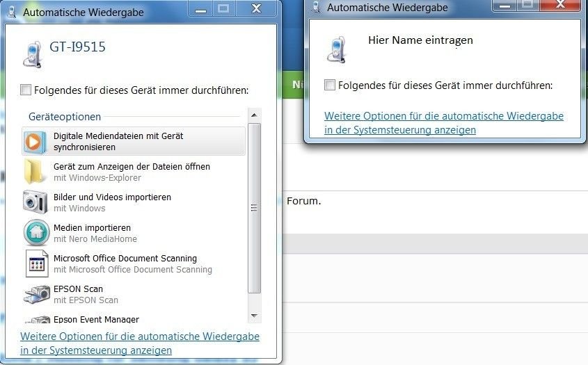Click the 'Geräteoptionen' group heading
This screenshot has height=365, width=588.
[65, 117]
